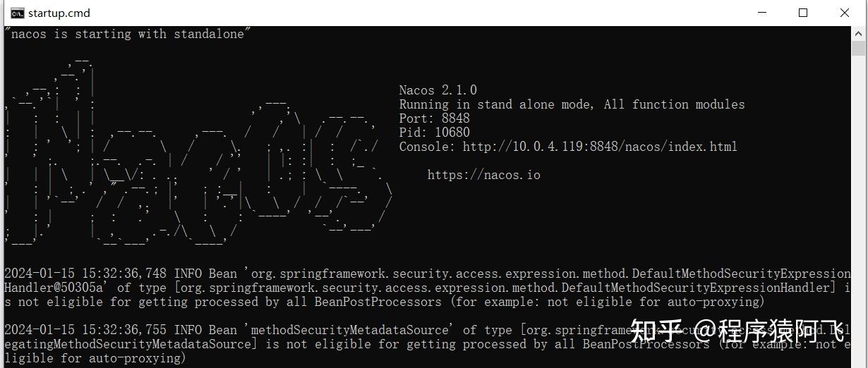
Task: Click the Pid: 10680 line
Action: pos(434,133)
